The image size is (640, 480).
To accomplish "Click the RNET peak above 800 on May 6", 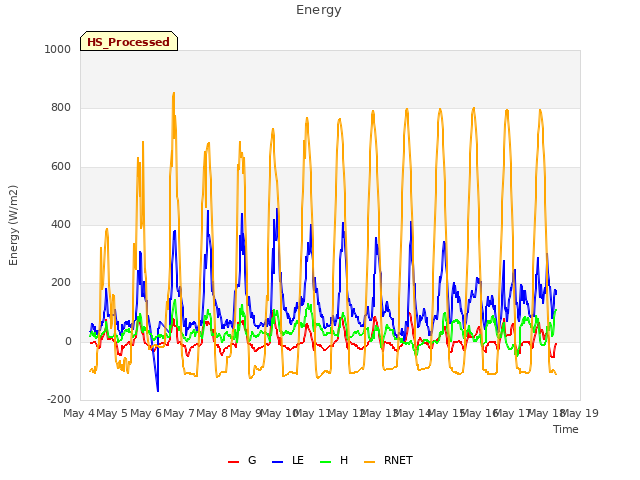I will (x=174, y=95).
